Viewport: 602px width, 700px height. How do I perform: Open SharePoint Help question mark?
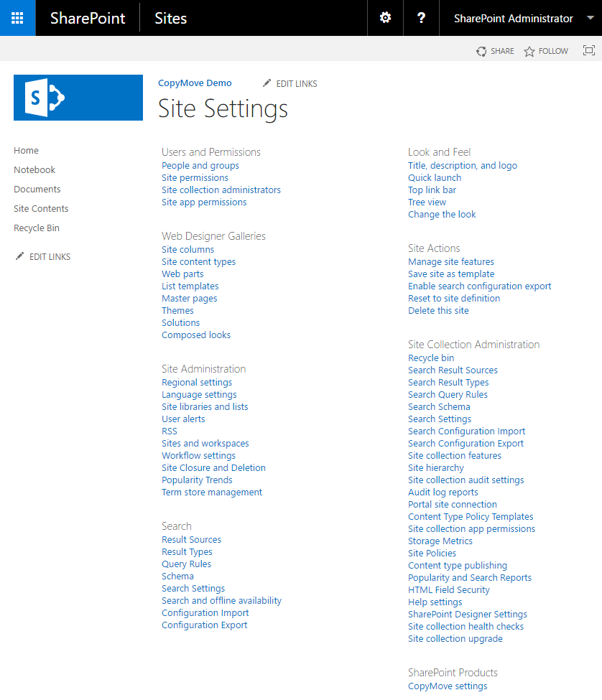(x=421, y=17)
